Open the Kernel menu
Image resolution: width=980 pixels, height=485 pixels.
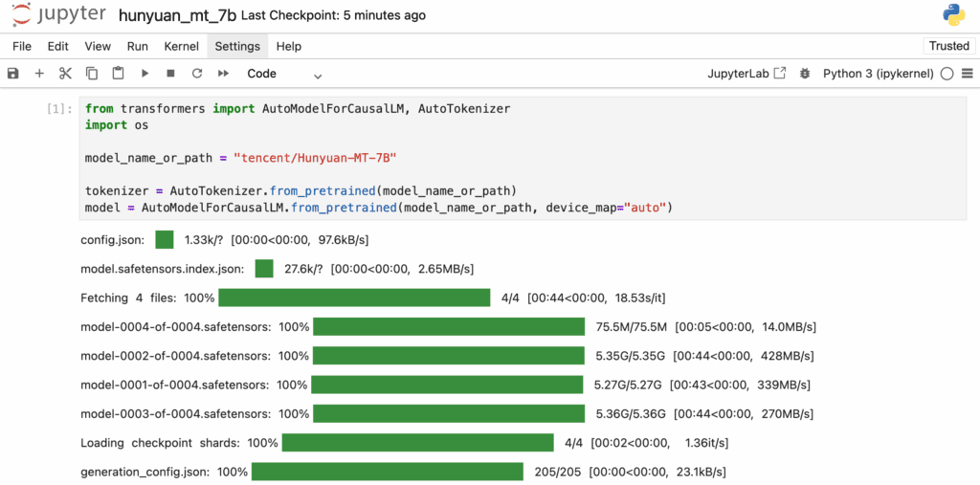point(181,46)
